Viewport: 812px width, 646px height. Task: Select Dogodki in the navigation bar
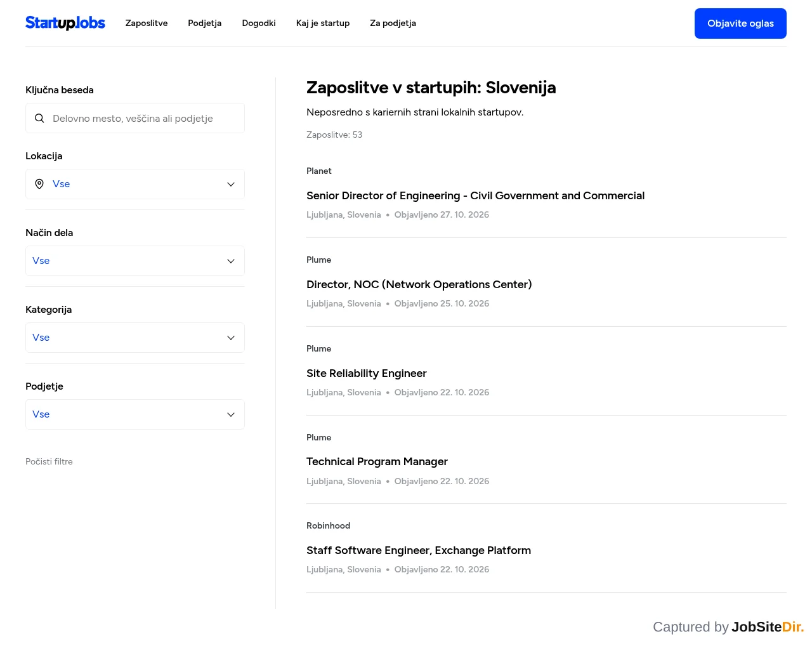pyautogui.click(x=259, y=23)
